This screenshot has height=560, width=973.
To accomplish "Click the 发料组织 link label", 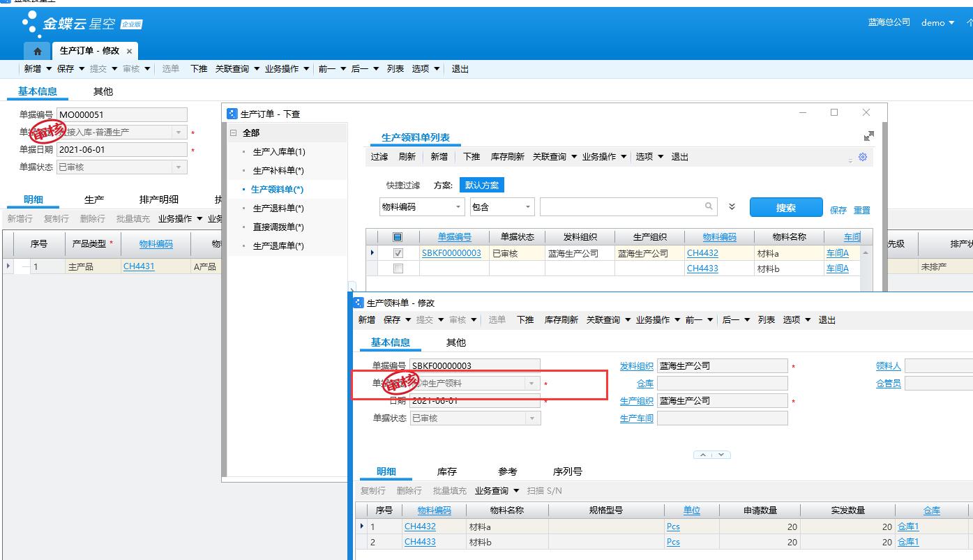I will click(636, 366).
